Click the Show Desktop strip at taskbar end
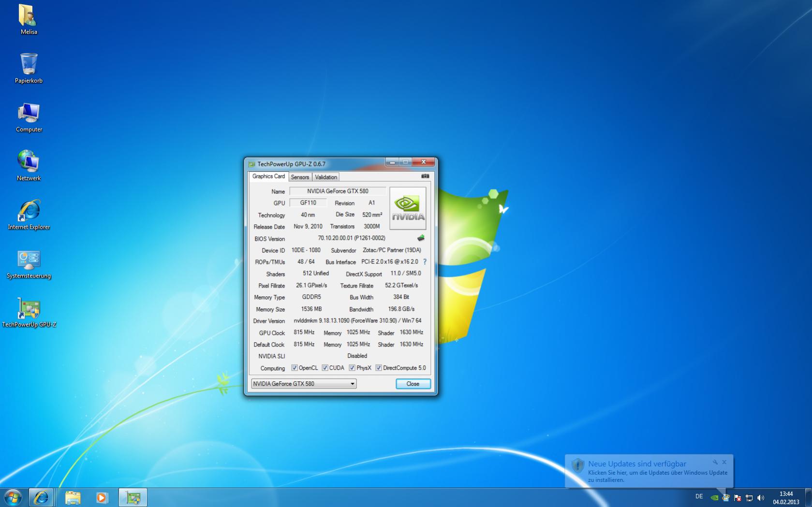The width and height of the screenshot is (812, 507). [808, 497]
